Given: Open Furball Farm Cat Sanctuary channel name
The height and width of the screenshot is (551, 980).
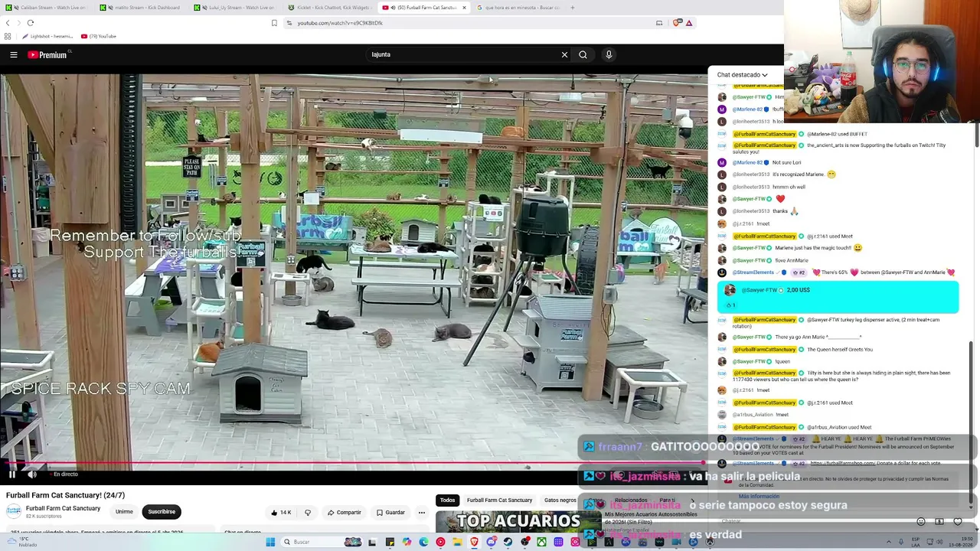Looking at the screenshot, I should pos(63,508).
